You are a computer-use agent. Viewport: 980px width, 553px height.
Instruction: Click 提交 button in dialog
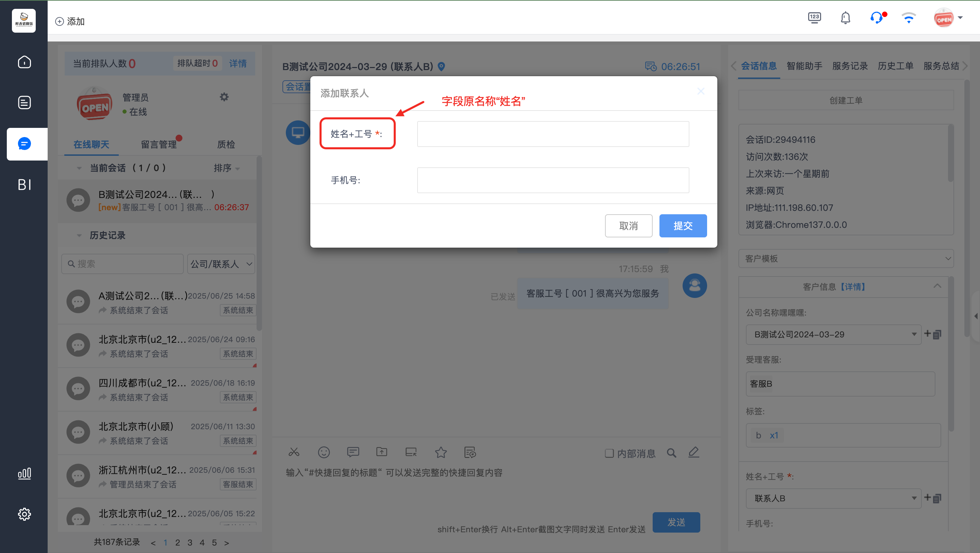[x=683, y=226]
